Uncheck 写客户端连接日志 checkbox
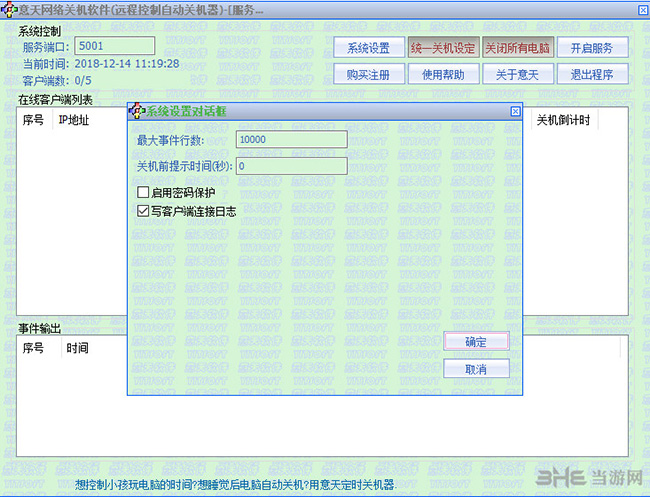650x497 pixels. click(143, 211)
